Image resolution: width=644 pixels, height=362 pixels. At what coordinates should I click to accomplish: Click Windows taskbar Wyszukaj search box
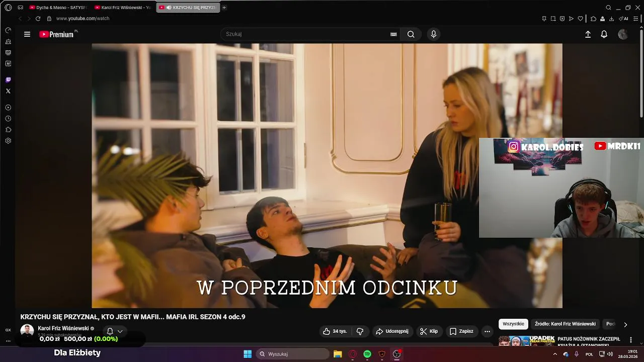[293, 354]
